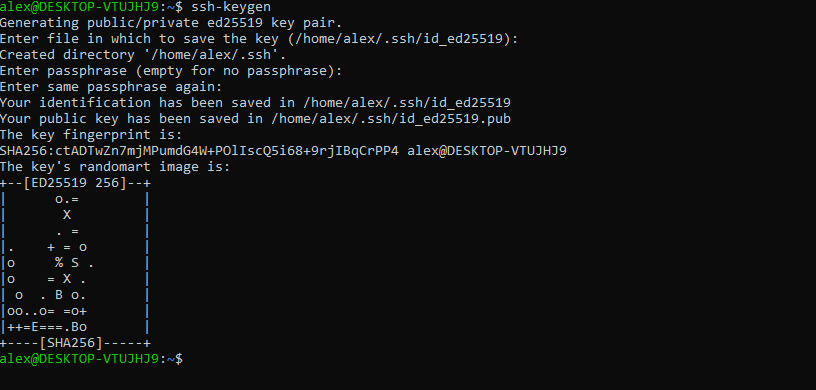The width and height of the screenshot is (816, 390).
Task: Click alex@DESKTOP-VTUJHJ9 after the fingerprint
Action: 487,151
